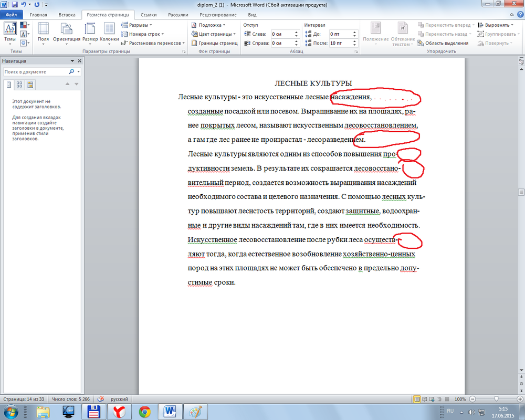This screenshot has height=420, width=525.
Task: Switch to the Вставка tab
Action: [x=67, y=15]
